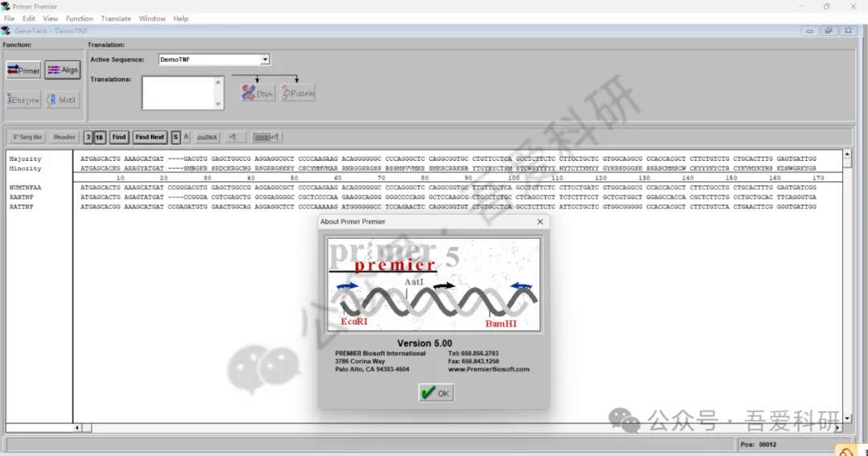This screenshot has width=868, height=456.
Task: Click the green checkmark OK button
Action: 436,392
